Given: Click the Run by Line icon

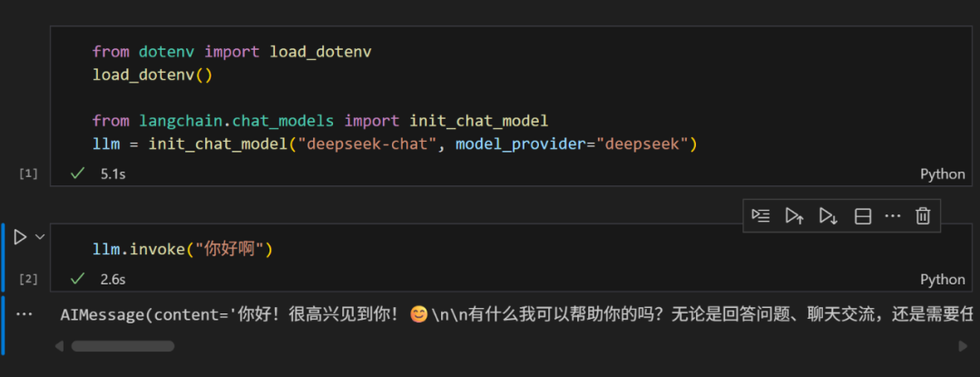Looking at the screenshot, I should tap(761, 215).
